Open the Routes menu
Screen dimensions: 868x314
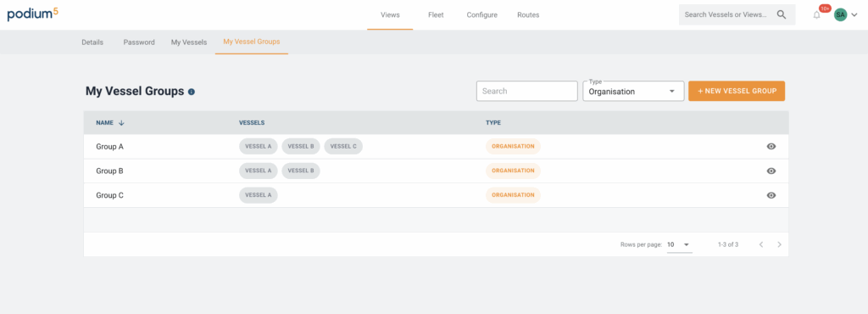click(528, 15)
